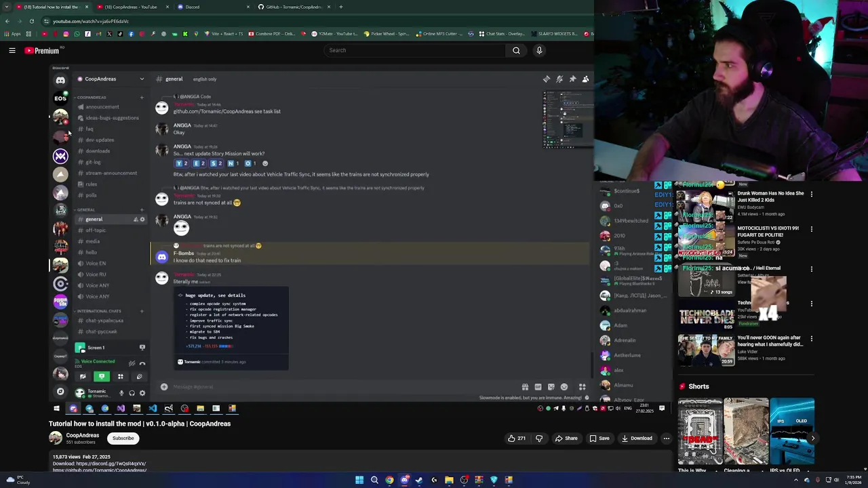
Task: Open Windows taskbar search magnifier
Action: [x=374, y=480]
